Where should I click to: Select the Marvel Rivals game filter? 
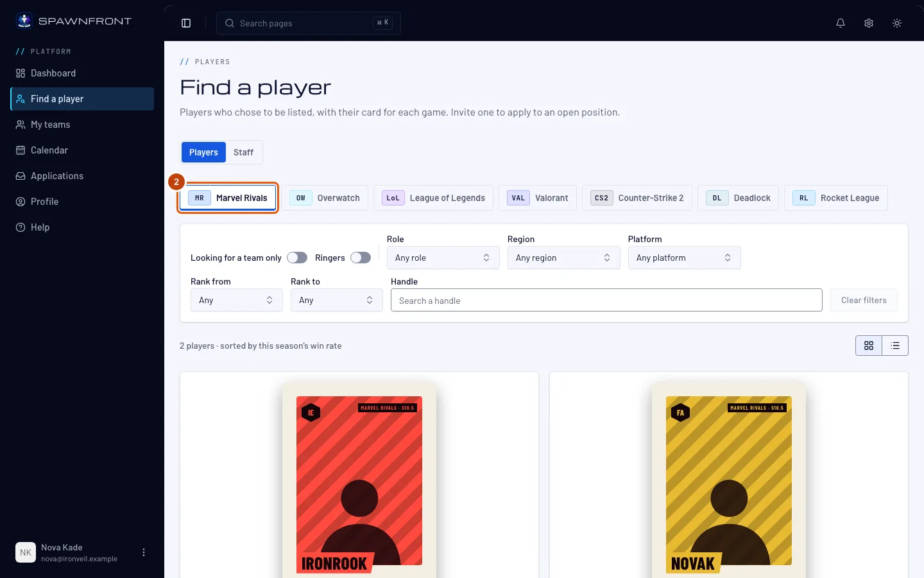(x=228, y=198)
